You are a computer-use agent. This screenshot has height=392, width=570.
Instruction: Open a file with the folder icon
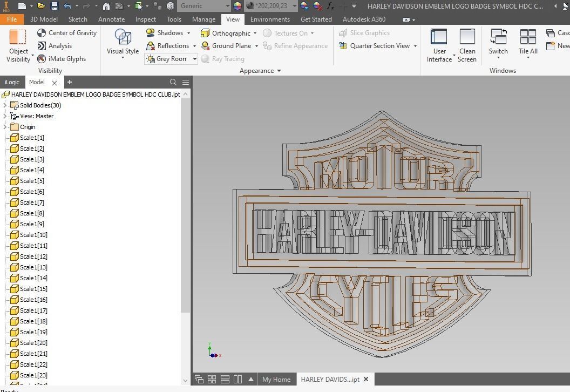click(41, 6)
